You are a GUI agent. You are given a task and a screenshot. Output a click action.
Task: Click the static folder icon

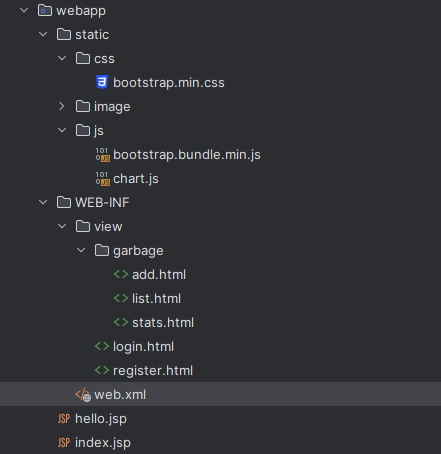(x=64, y=34)
